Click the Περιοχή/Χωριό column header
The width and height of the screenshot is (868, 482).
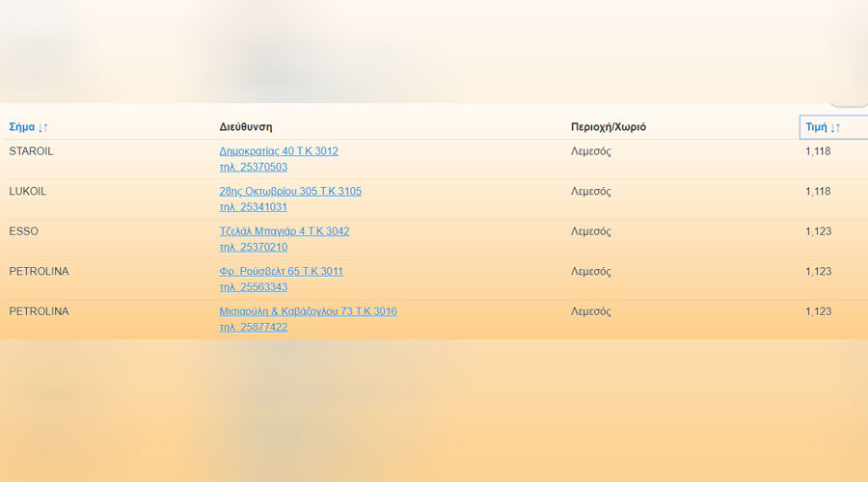tap(609, 127)
